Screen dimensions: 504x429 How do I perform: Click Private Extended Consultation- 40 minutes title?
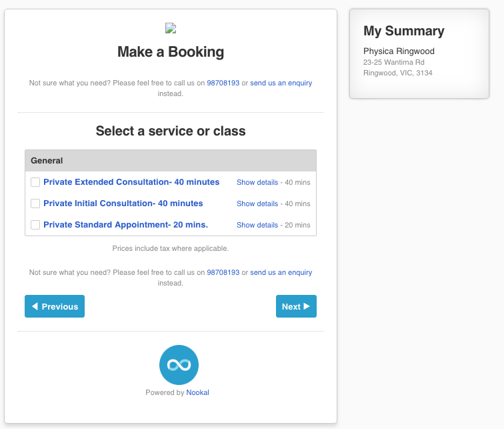131,182
